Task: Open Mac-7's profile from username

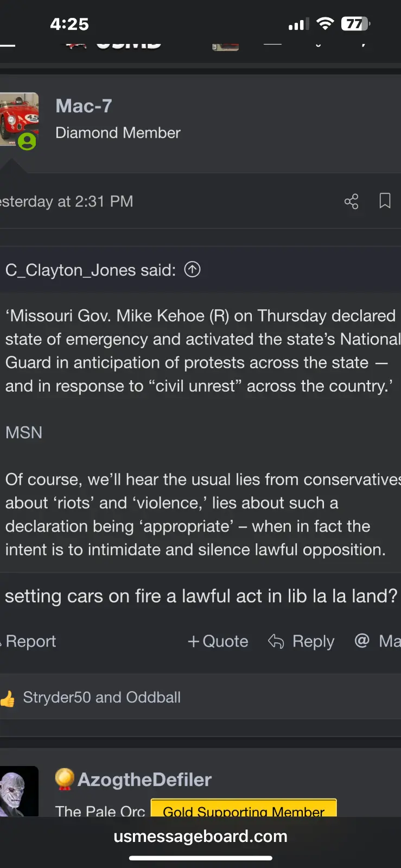Action: 84,106
